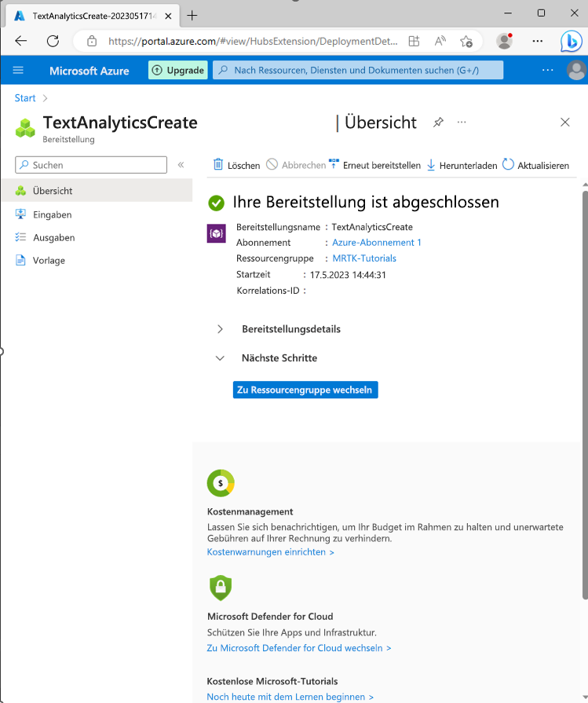The width and height of the screenshot is (588, 703).
Task: Click the content pane vertical scrollbar
Action: pos(585,394)
